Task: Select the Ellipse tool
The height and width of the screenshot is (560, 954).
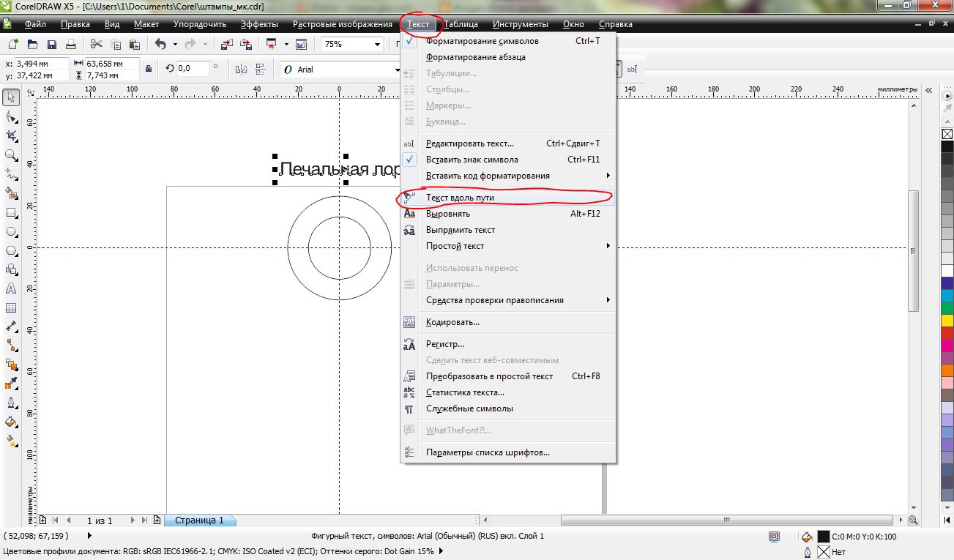Action: pyautogui.click(x=11, y=231)
